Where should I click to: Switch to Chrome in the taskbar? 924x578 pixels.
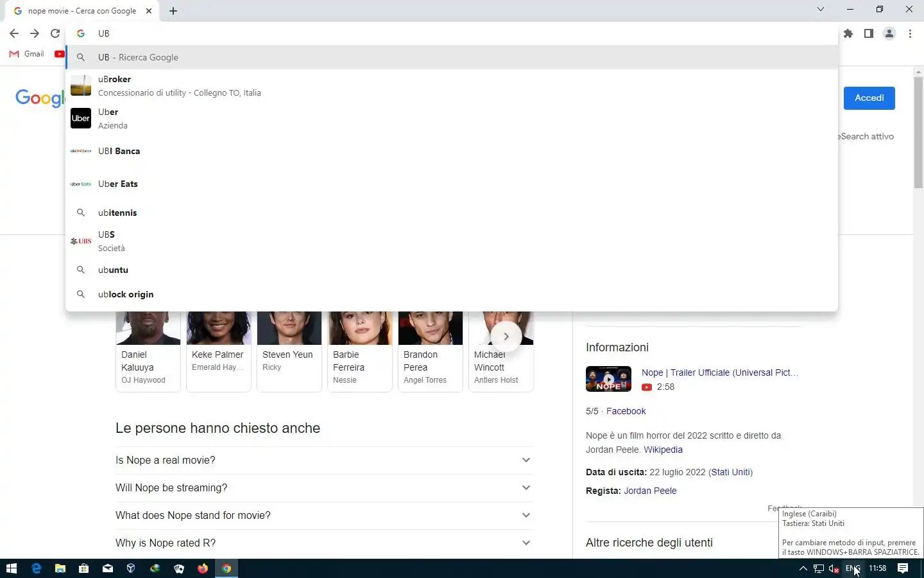(x=227, y=568)
